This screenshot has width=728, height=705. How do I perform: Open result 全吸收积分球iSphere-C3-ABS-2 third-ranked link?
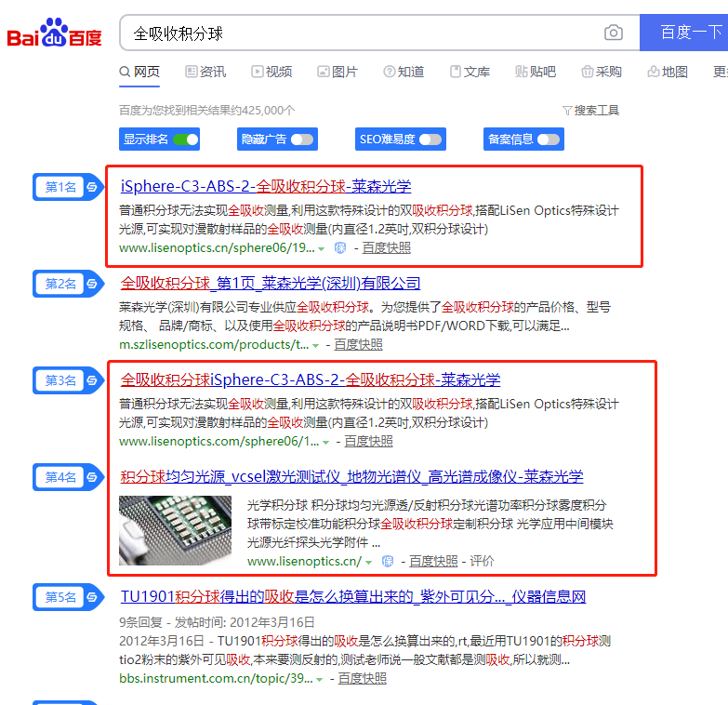pyautogui.click(x=311, y=379)
